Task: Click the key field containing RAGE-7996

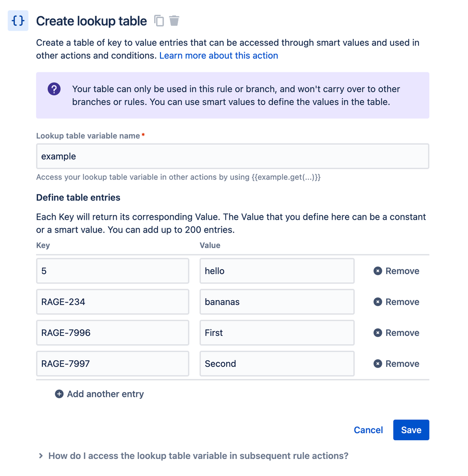Action: (x=112, y=333)
